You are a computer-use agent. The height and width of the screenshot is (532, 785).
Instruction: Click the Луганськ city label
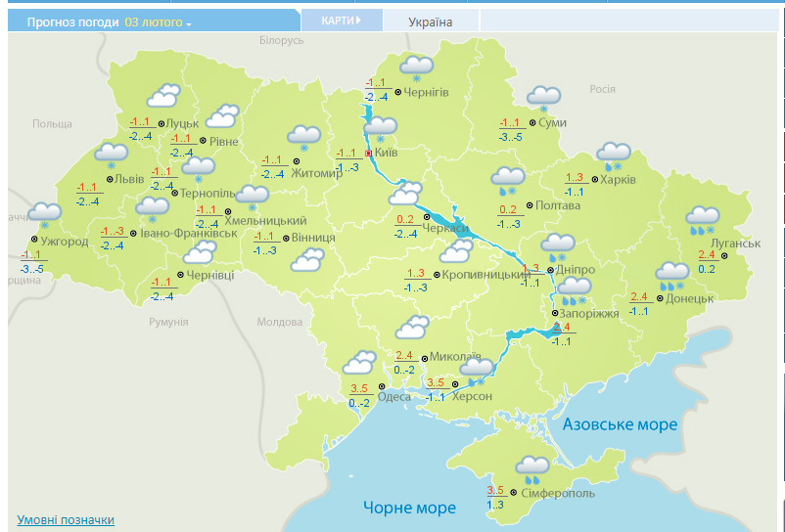pyautogui.click(x=735, y=244)
